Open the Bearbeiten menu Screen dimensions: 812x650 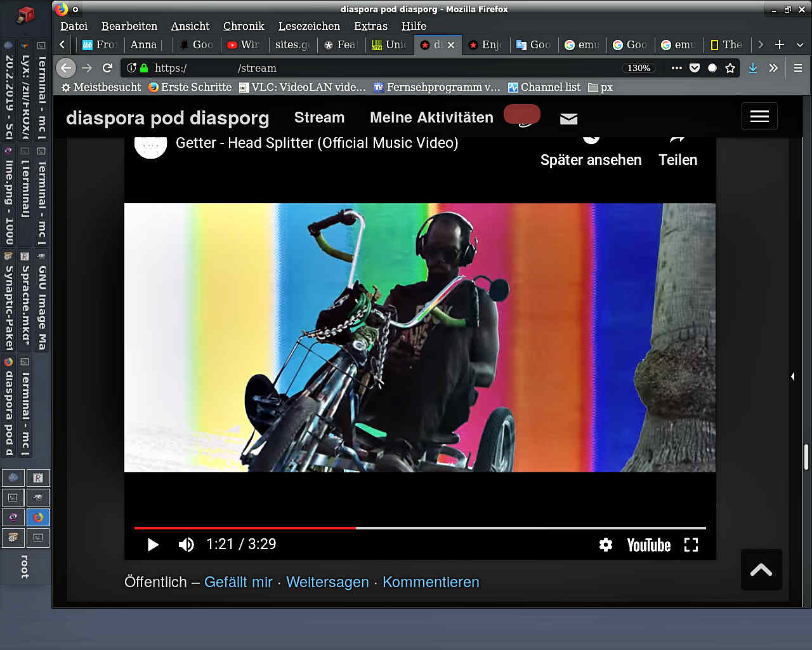pyautogui.click(x=129, y=26)
